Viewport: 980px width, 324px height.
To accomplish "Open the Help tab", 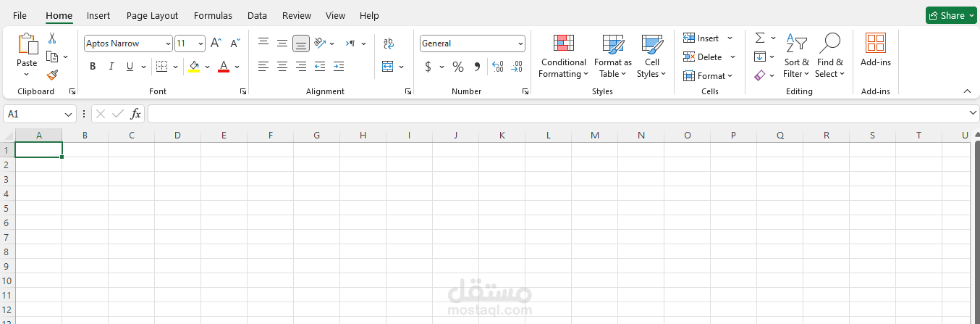I will [369, 15].
